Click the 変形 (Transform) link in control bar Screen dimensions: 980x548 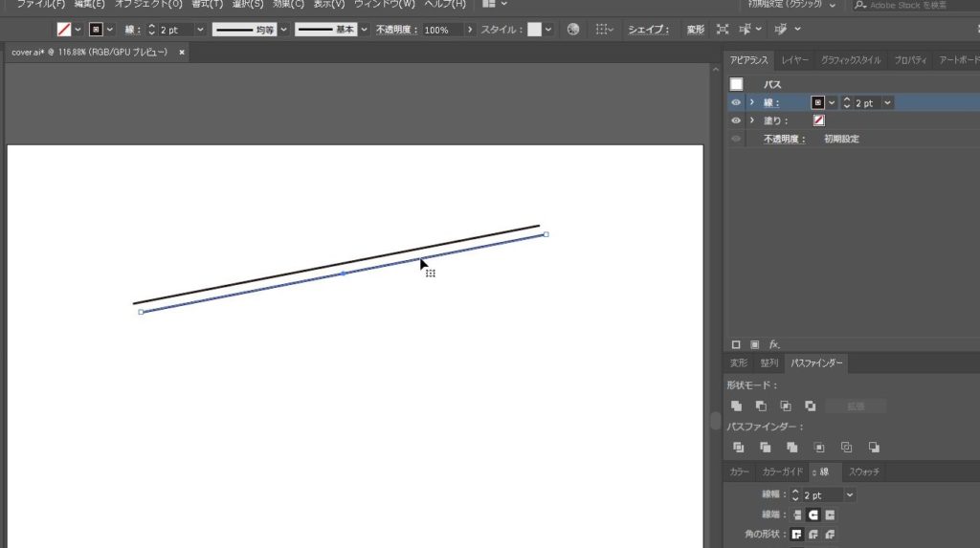[696, 30]
